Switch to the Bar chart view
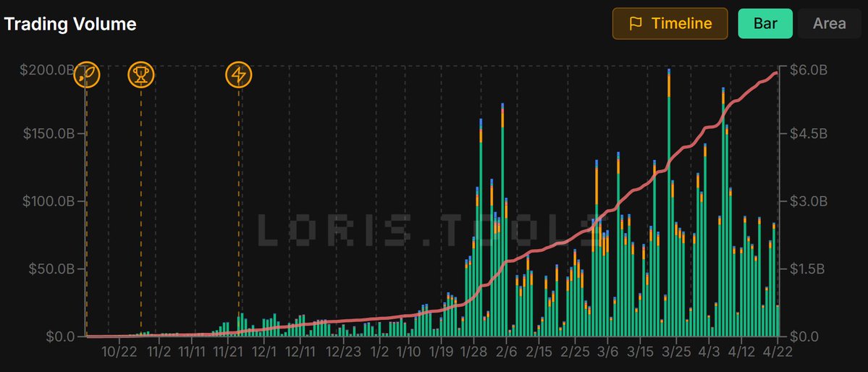This screenshot has width=868, height=372. click(x=765, y=23)
